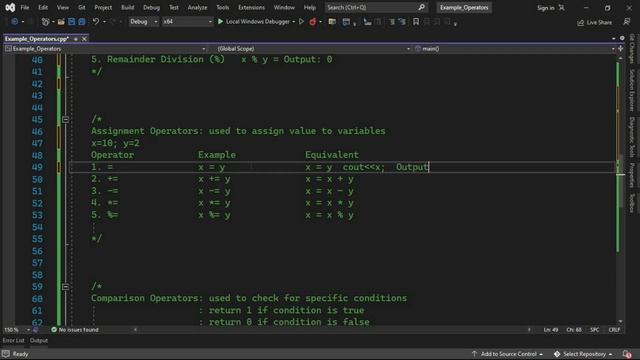Switch to the Output tab

39,340
